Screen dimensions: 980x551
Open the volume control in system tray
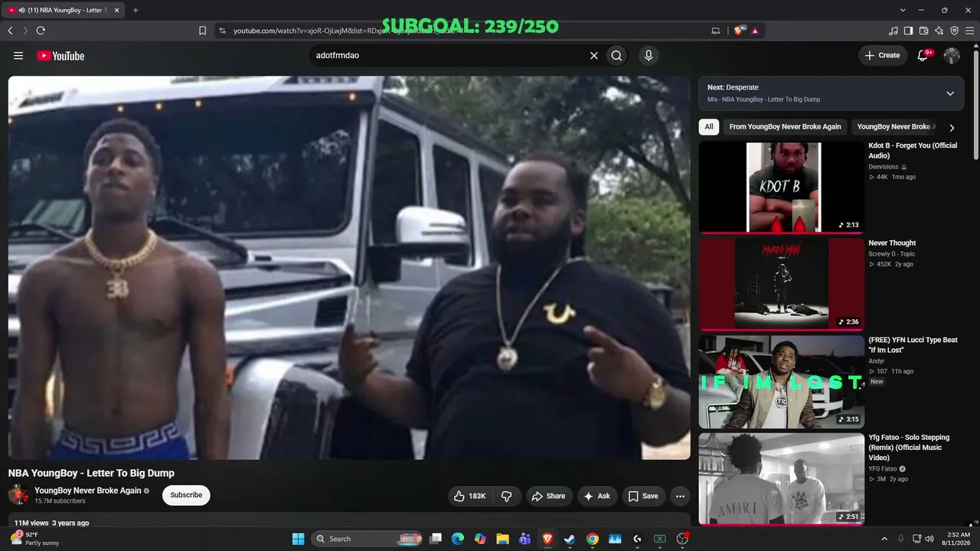(x=929, y=539)
